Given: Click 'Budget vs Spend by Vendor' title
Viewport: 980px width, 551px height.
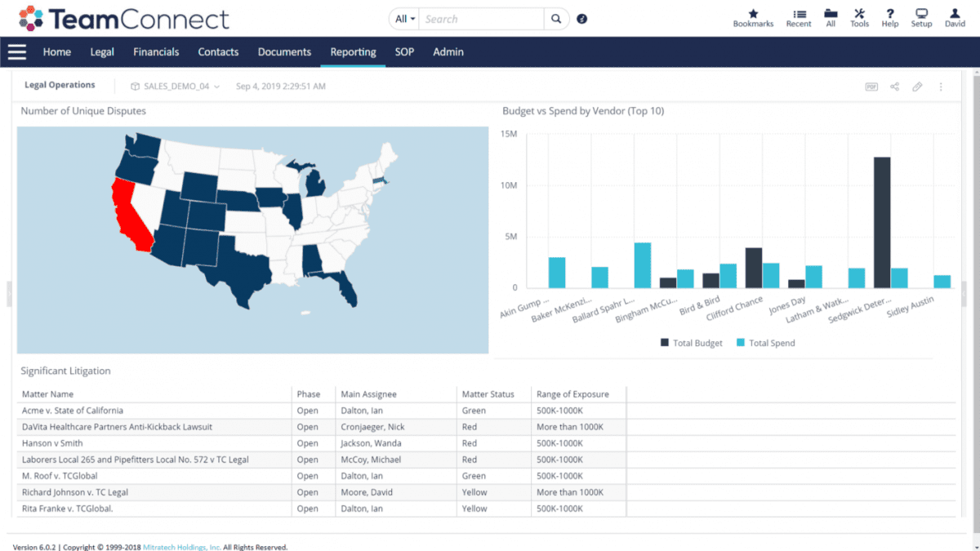Looking at the screenshot, I should 583,111.
